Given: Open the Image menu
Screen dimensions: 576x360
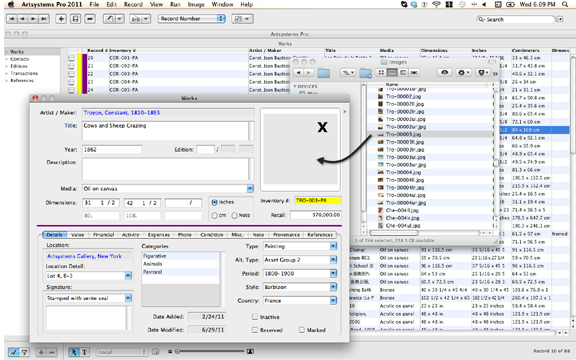Looking at the screenshot, I should pyautogui.click(x=196, y=4).
